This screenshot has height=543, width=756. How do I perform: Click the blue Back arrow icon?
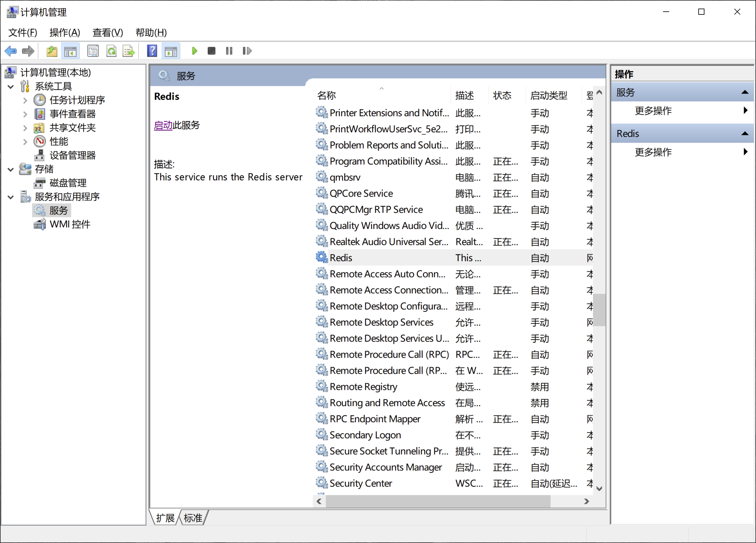coord(11,51)
